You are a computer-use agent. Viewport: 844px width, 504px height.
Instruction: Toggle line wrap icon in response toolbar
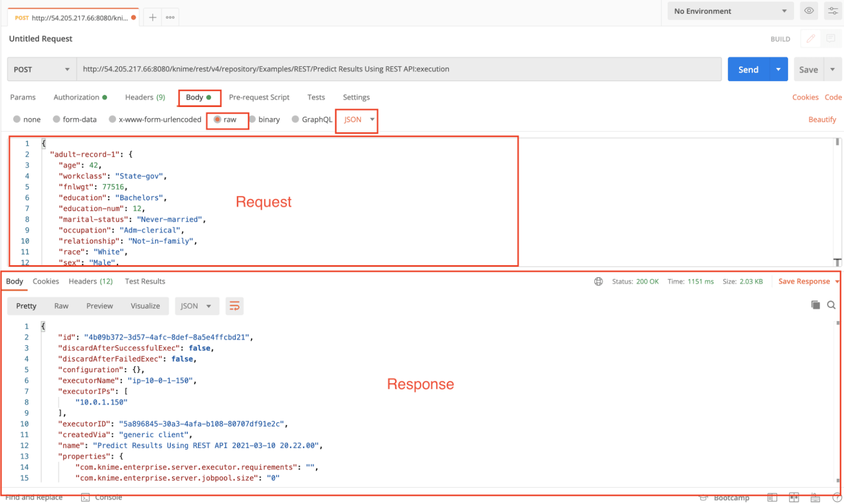[x=234, y=306]
